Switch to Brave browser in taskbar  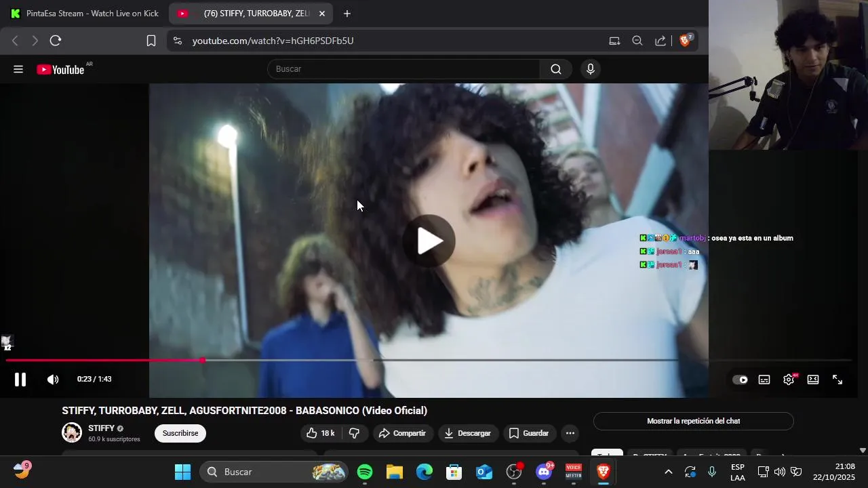(x=604, y=472)
